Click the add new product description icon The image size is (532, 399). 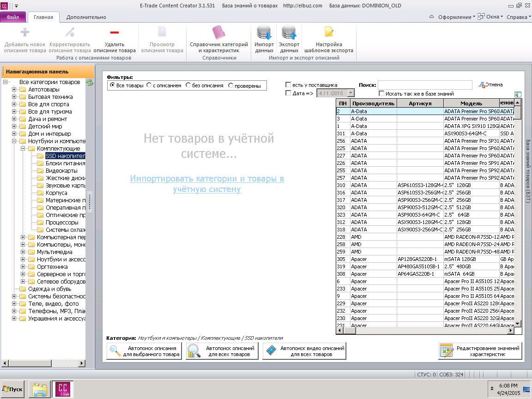(25, 33)
